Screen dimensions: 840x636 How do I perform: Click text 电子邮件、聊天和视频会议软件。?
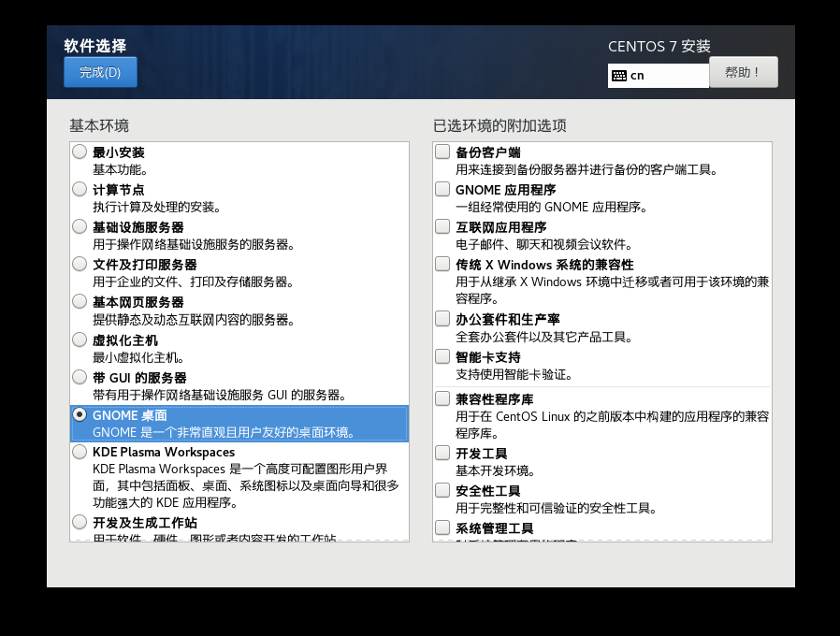(544, 245)
